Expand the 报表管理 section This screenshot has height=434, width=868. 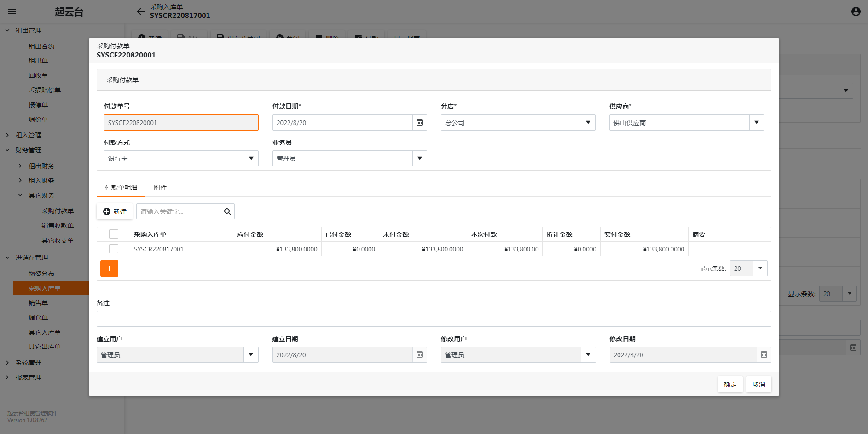tap(7, 377)
